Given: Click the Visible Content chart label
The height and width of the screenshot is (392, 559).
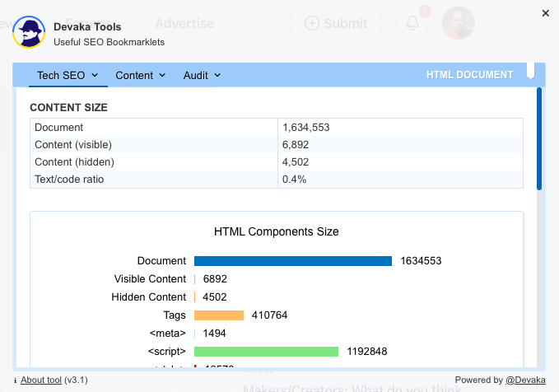Looking at the screenshot, I should pyautogui.click(x=150, y=279).
